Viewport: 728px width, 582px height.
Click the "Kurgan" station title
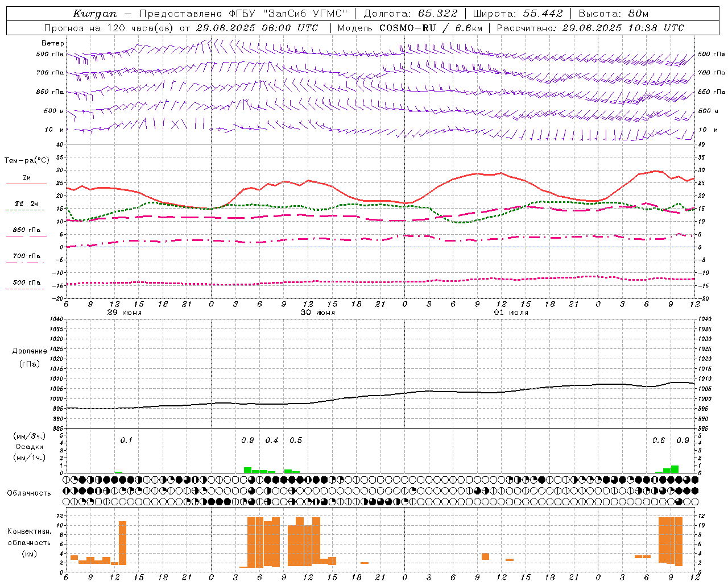point(95,14)
